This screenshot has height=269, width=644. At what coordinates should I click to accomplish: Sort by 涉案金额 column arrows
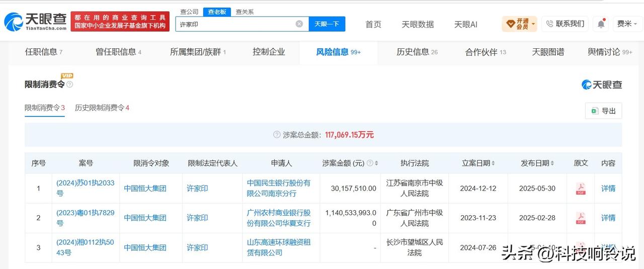pyautogui.click(x=376, y=163)
